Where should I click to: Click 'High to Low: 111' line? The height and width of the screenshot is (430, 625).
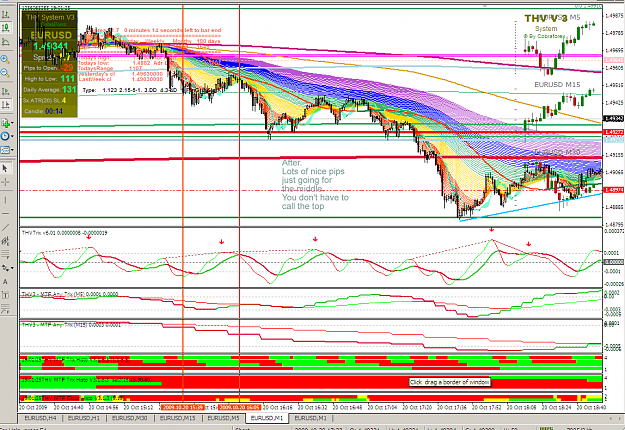tap(49, 79)
